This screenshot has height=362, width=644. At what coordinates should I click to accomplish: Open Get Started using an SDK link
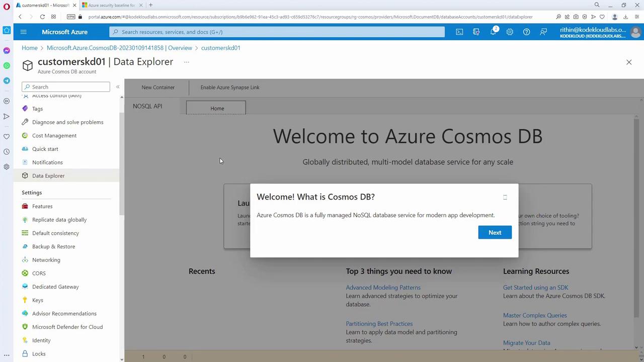[535, 288]
